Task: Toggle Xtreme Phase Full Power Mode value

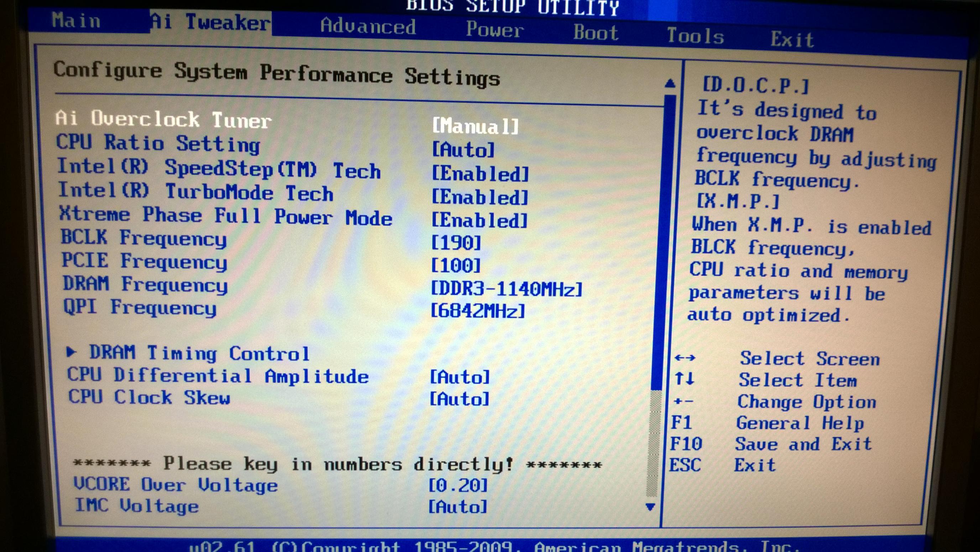Action: 479,221
